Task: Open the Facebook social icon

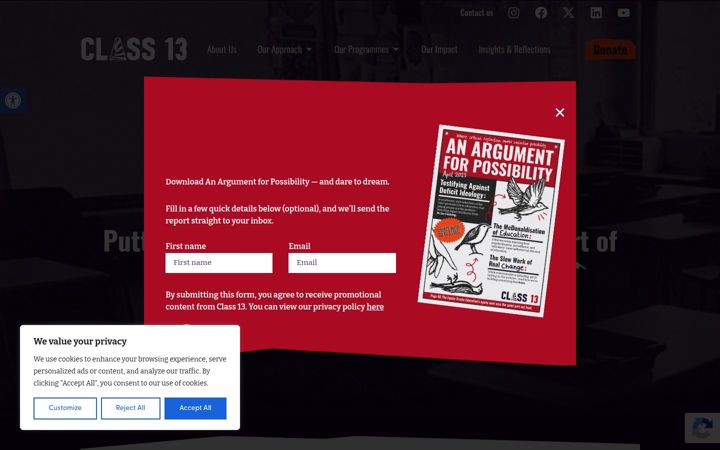Action: pos(541,13)
